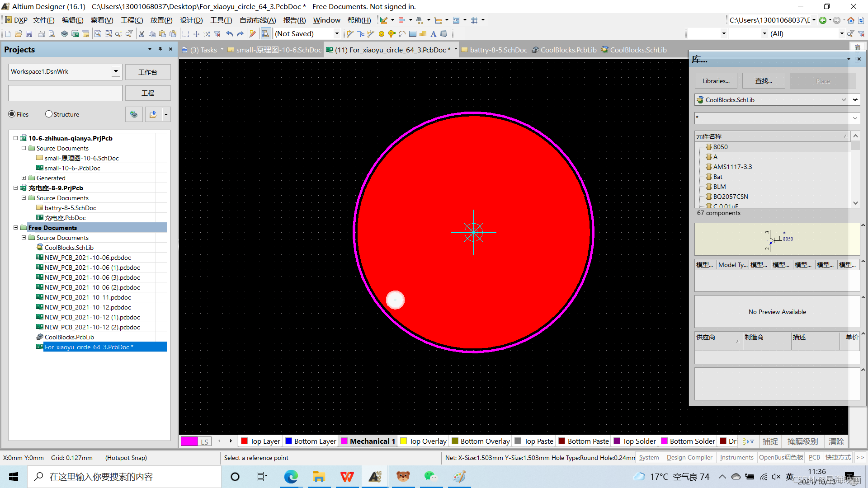The width and height of the screenshot is (868, 488).
Task: Select the Place String text tool
Action: coord(433,34)
